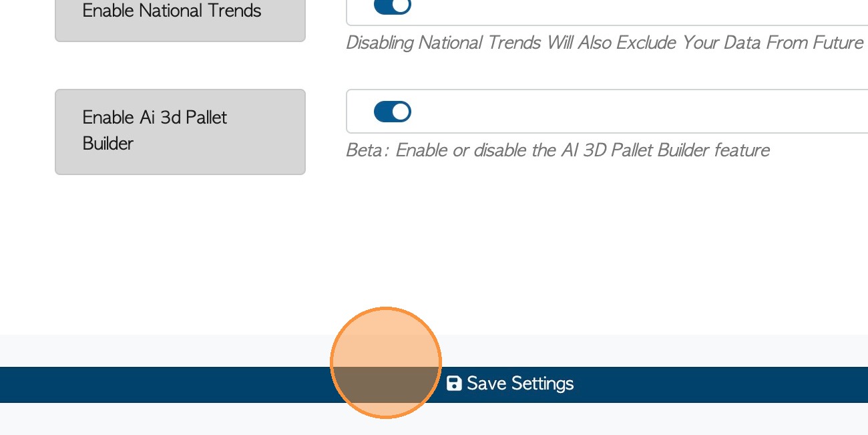
Task: Disable the AI 3D Pallet Builder switch
Action: pyautogui.click(x=392, y=112)
